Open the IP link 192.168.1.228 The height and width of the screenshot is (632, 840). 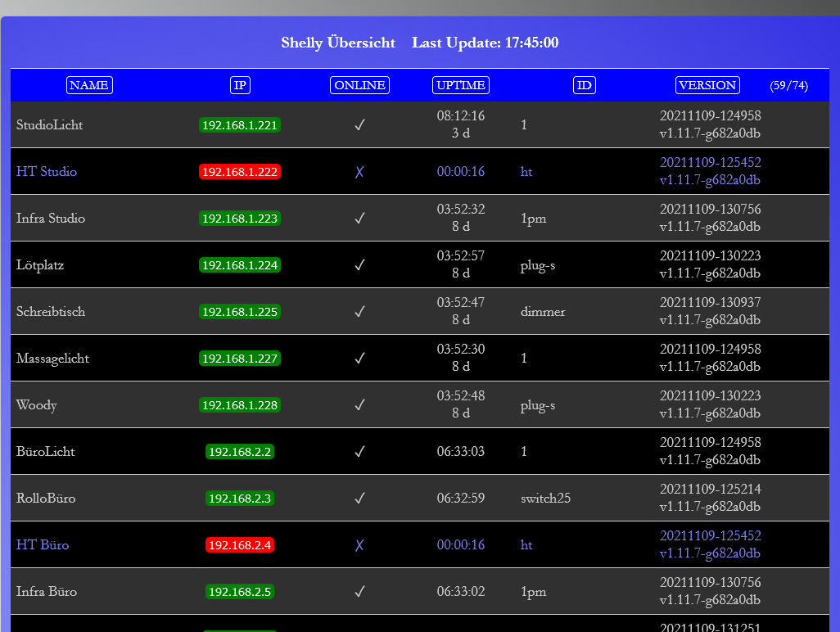[240, 405]
